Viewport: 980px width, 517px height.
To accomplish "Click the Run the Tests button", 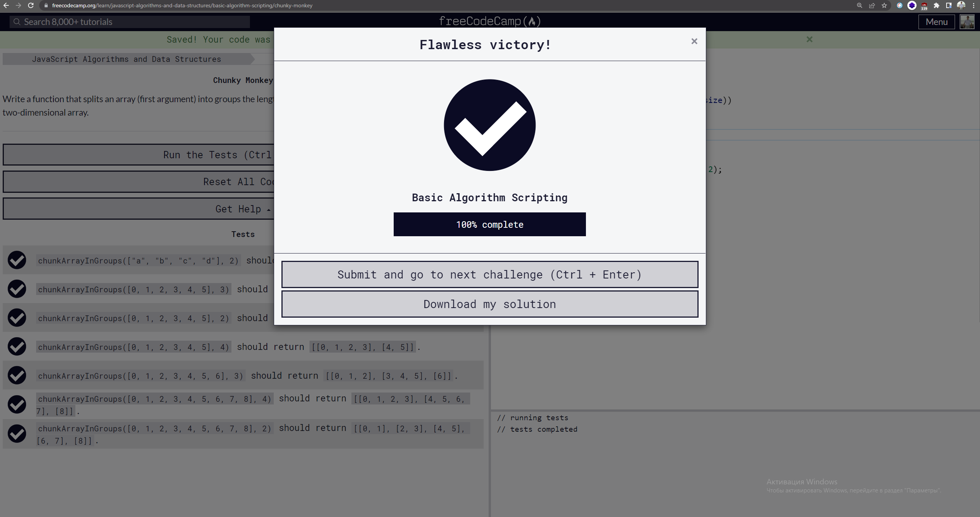I will pos(138,154).
